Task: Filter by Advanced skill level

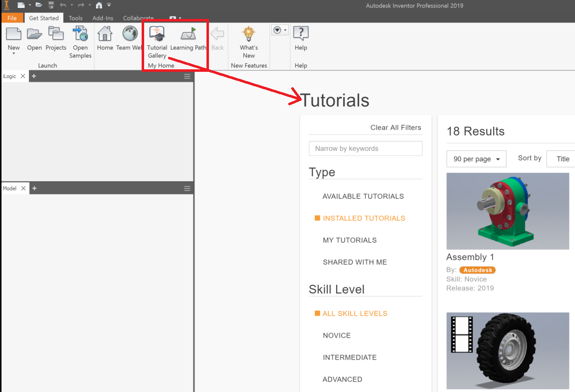Action: point(342,380)
